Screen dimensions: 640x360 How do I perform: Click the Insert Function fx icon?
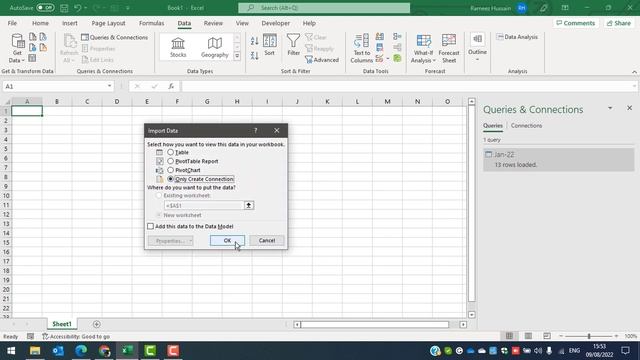pyautogui.click(x=171, y=86)
